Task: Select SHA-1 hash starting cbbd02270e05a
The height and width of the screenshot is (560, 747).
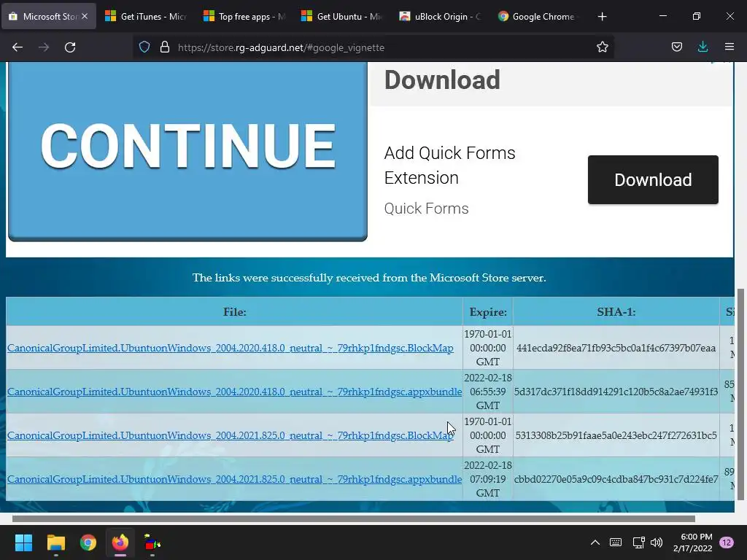Action: click(616, 480)
